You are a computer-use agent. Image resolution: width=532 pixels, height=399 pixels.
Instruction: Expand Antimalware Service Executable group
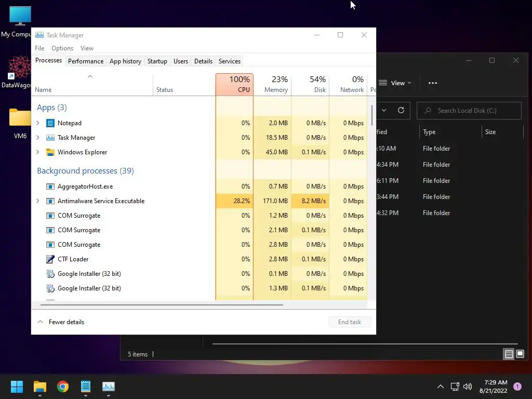coord(38,201)
